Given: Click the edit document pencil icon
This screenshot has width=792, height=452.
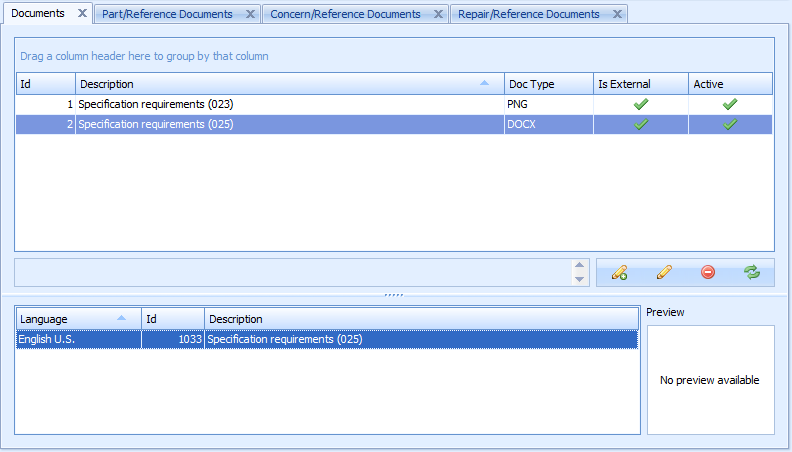Looking at the screenshot, I should (x=664, y=272).
